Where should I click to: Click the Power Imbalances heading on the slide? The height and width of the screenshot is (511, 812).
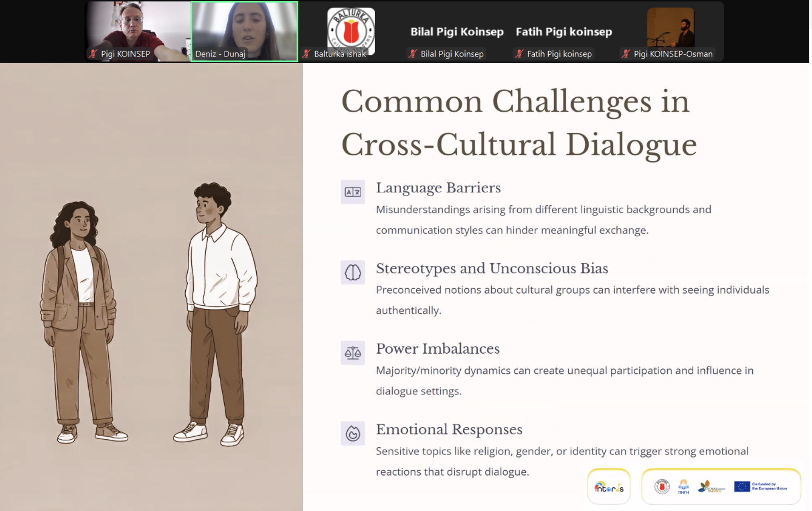tap(437, 349)
